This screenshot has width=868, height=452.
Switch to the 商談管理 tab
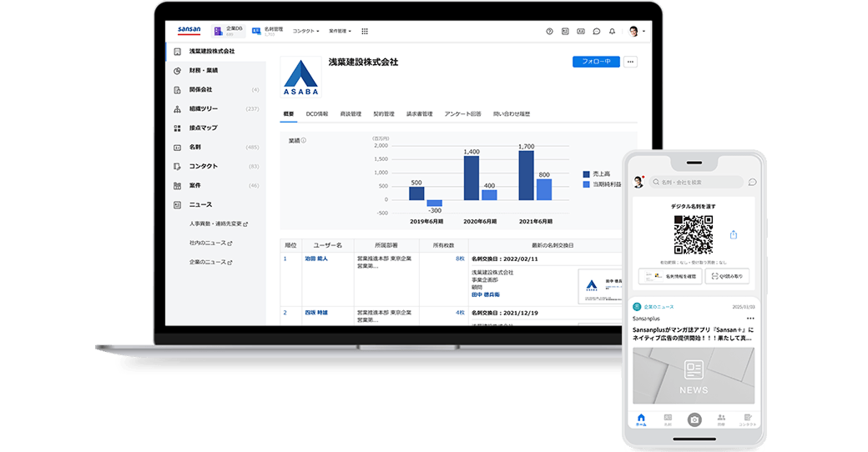tap(351, 114)
